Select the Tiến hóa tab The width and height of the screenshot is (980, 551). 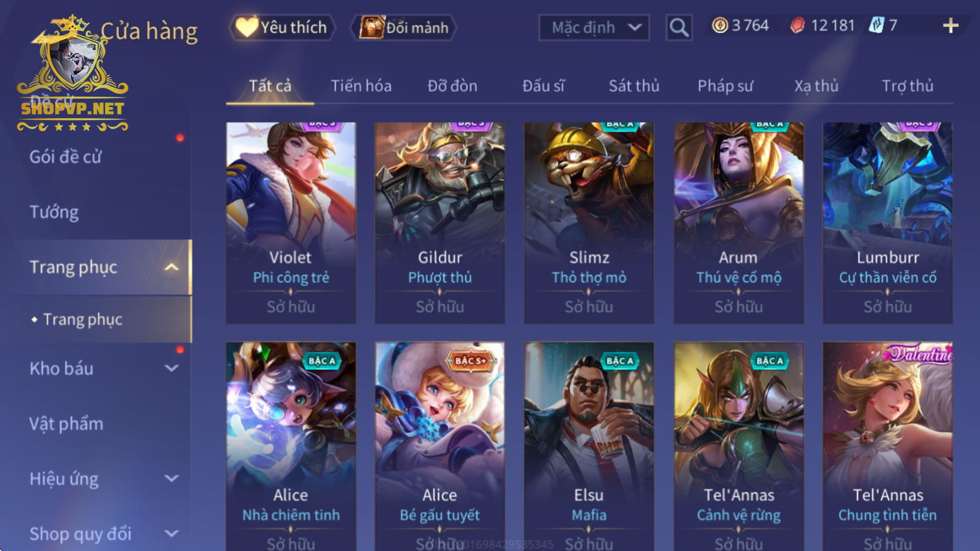pos(361,86)
